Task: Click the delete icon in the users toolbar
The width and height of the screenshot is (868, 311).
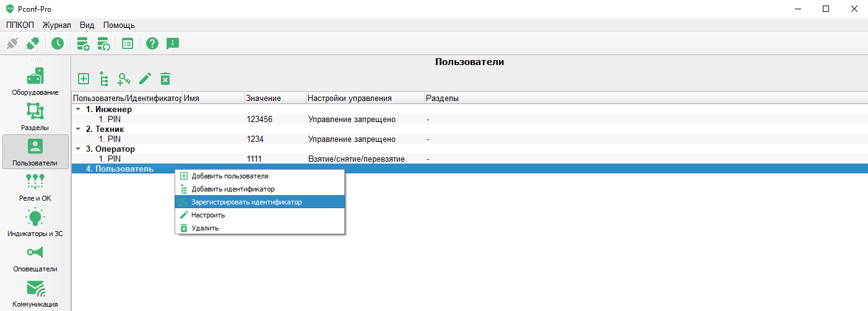Action: [x=165, y=79]
